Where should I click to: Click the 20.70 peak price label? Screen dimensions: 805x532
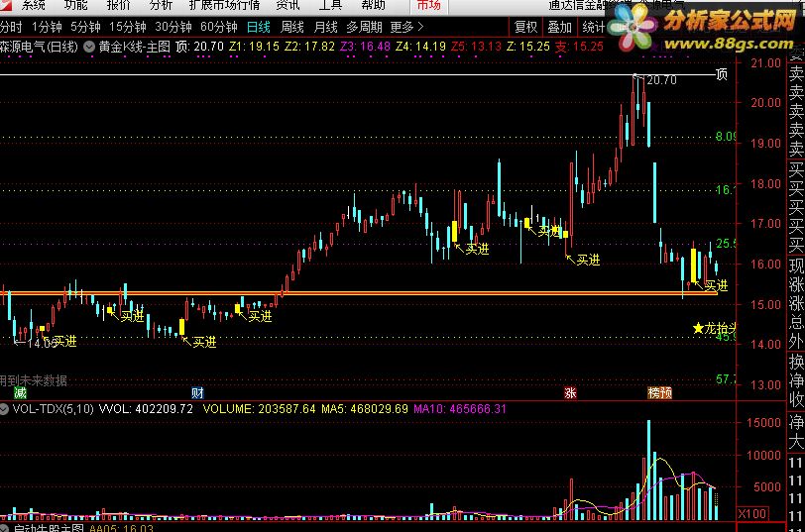pos(662,80)
